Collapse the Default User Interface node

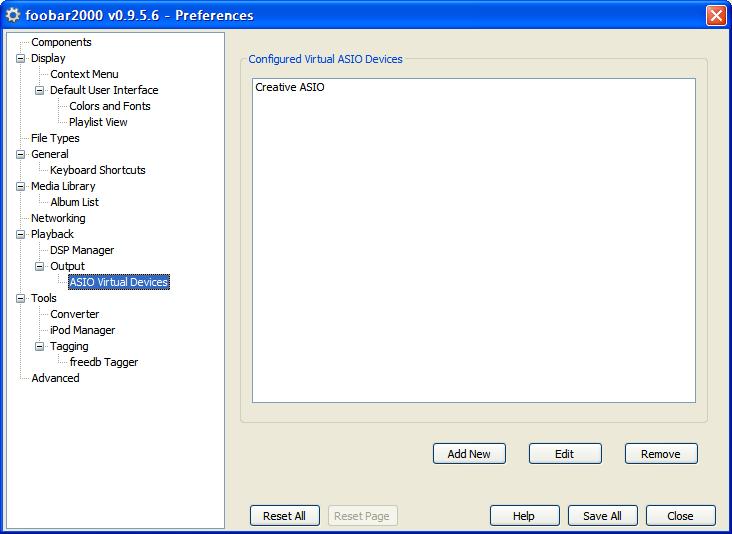tap(40, 90)
